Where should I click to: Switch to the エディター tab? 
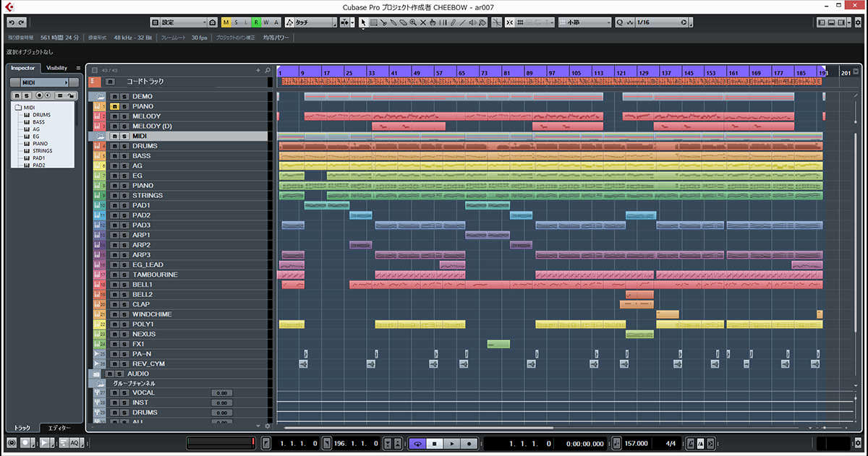point(60,428)
